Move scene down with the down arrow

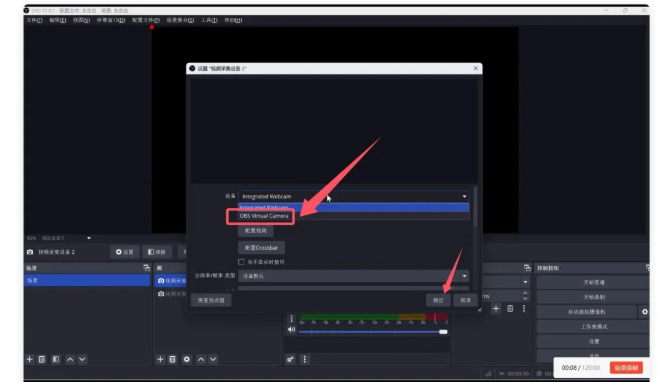(82, 359)
